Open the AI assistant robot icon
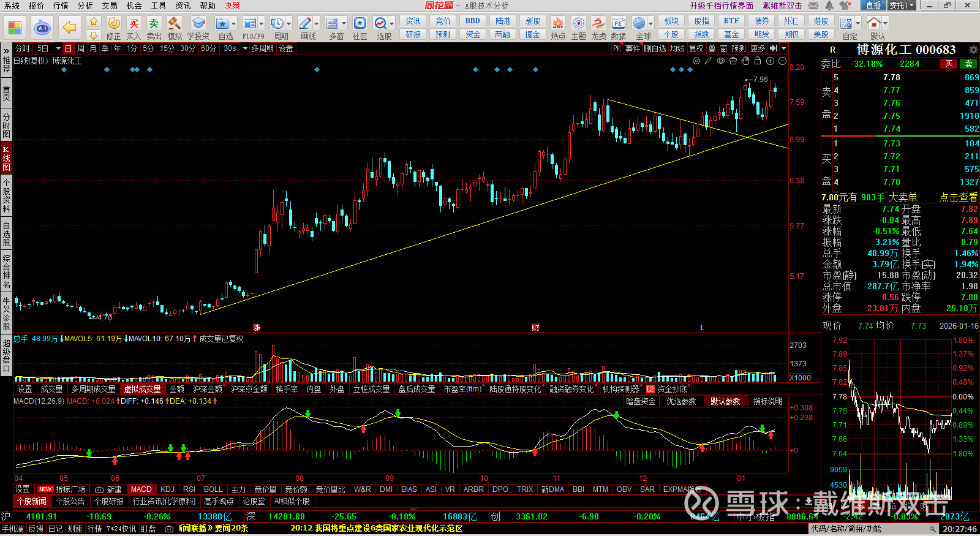This screenshot has width=980, height=536. click(x=42, y=28)
